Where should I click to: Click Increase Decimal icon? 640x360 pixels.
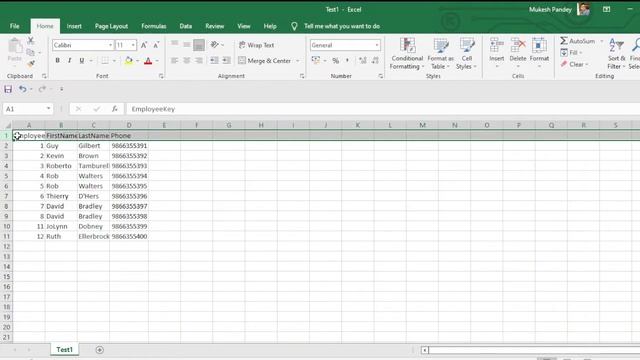(x=362, y=61)
